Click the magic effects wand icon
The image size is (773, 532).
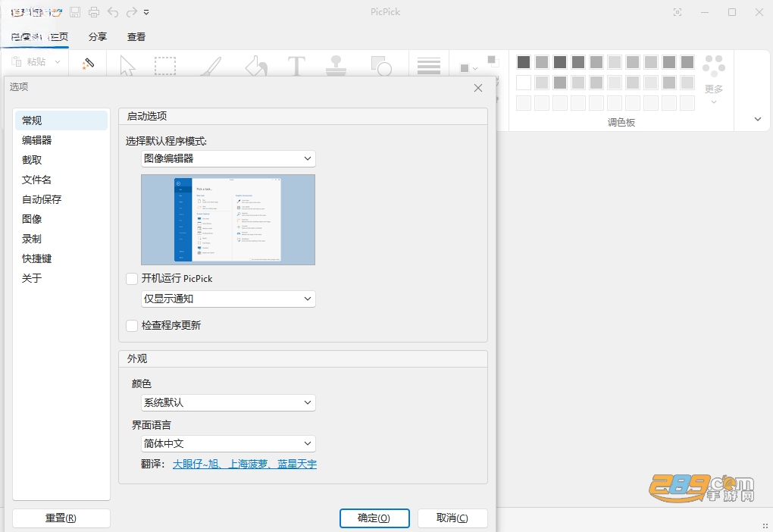(88, 64)
